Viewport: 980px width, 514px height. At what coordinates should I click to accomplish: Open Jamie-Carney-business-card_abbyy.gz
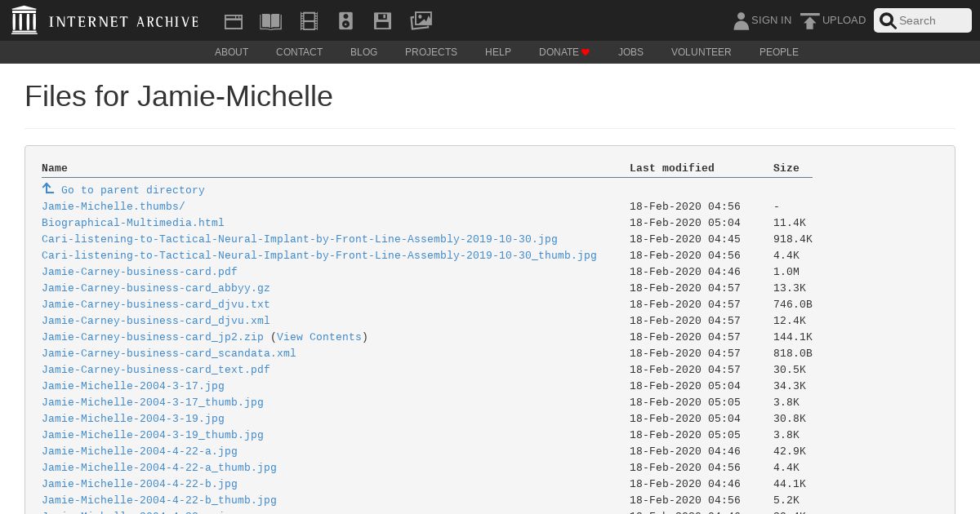coord(156,288)
